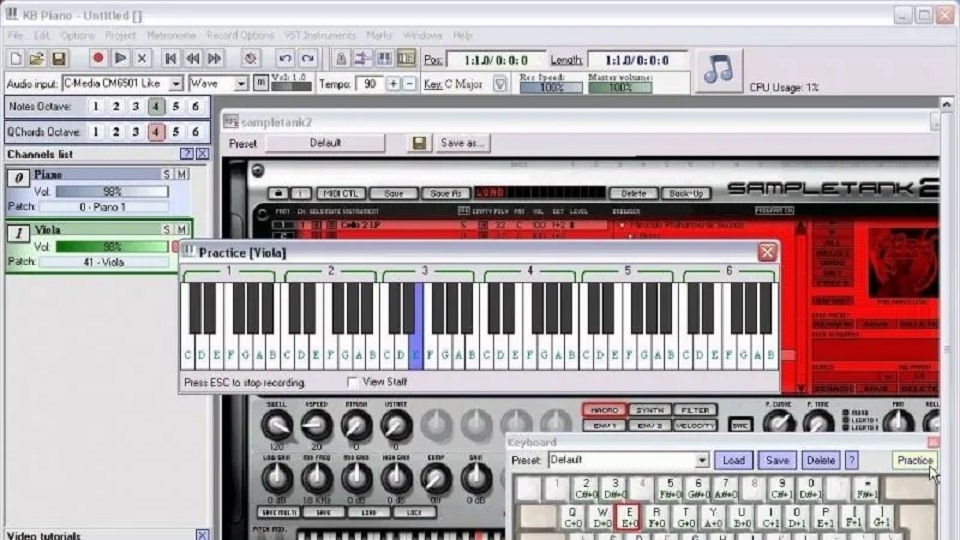This screenshot has width=960, height=540.
Task: Set Notes Octave to 3
Action: point(136,107)
